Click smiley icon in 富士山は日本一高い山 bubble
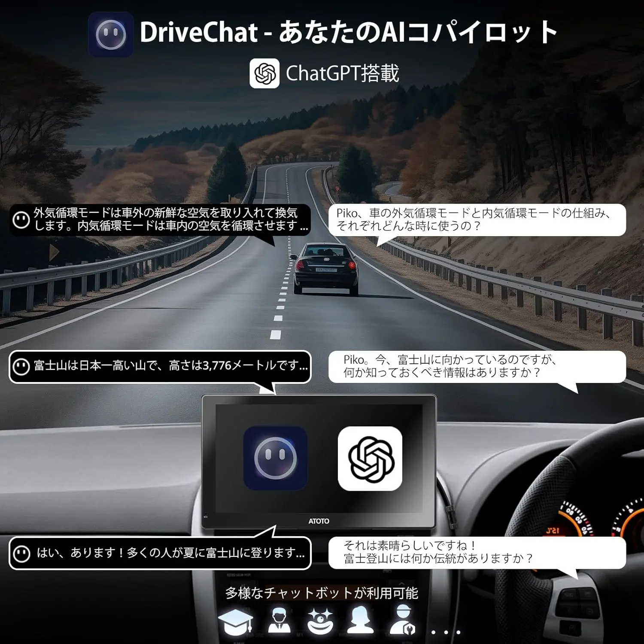Screen dimensions: 644x644 pos(21,367)
